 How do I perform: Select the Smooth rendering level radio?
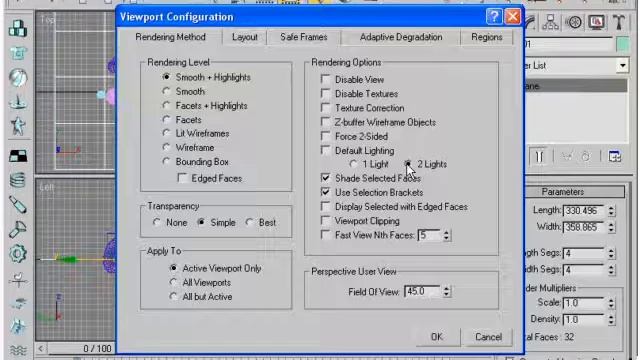(x=166, y=91)
